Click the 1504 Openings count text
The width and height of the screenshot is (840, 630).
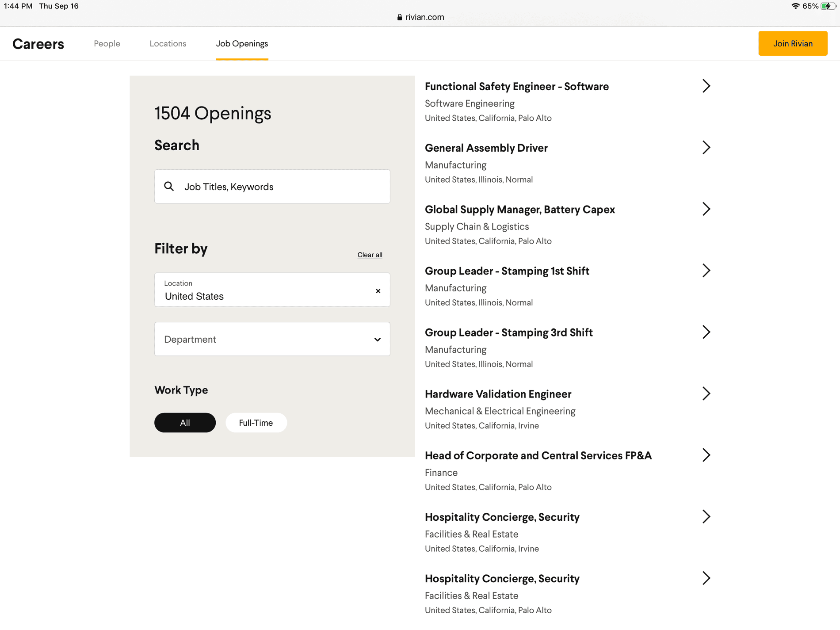[213, 113]
